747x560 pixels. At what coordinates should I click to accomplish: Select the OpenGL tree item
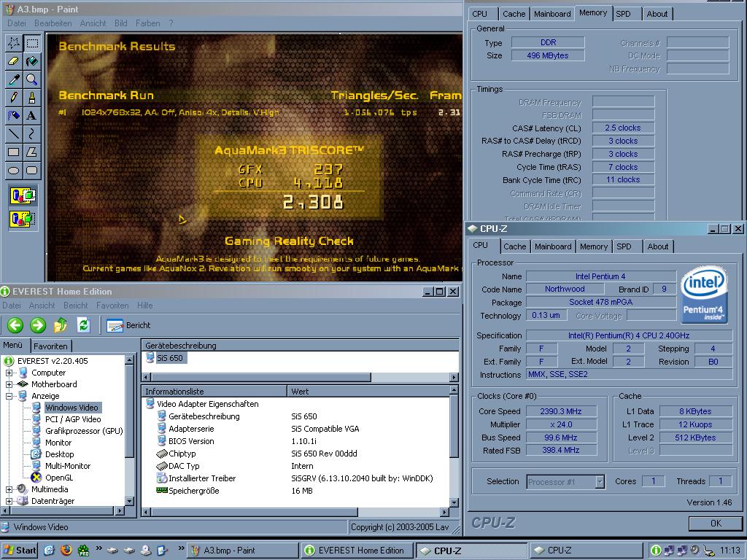tap(58, 478)
